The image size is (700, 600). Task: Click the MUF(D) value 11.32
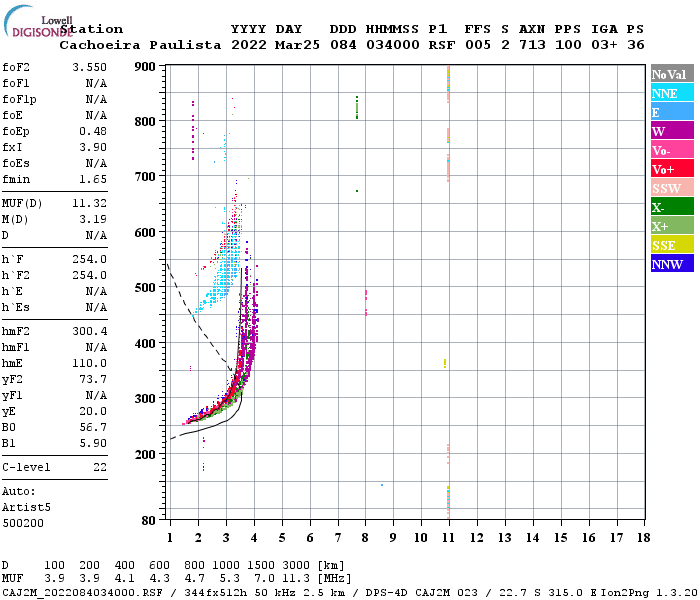pyautogui.click(x=90, y=203)
